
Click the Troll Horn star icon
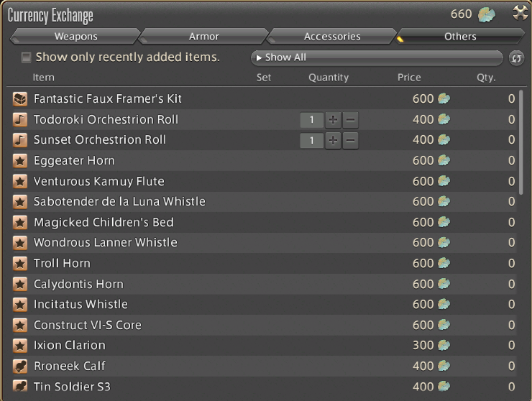pos(20,264)
